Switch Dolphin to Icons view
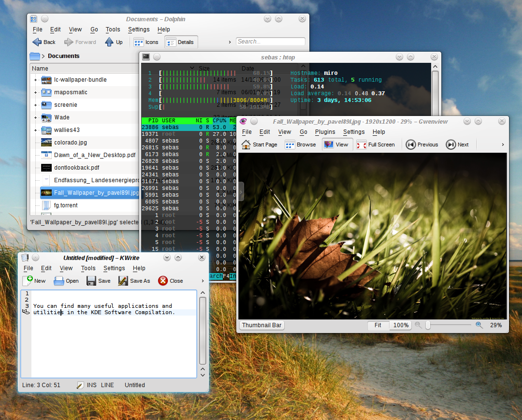Viewport: 522px width, 420px height. pos(146,42)
